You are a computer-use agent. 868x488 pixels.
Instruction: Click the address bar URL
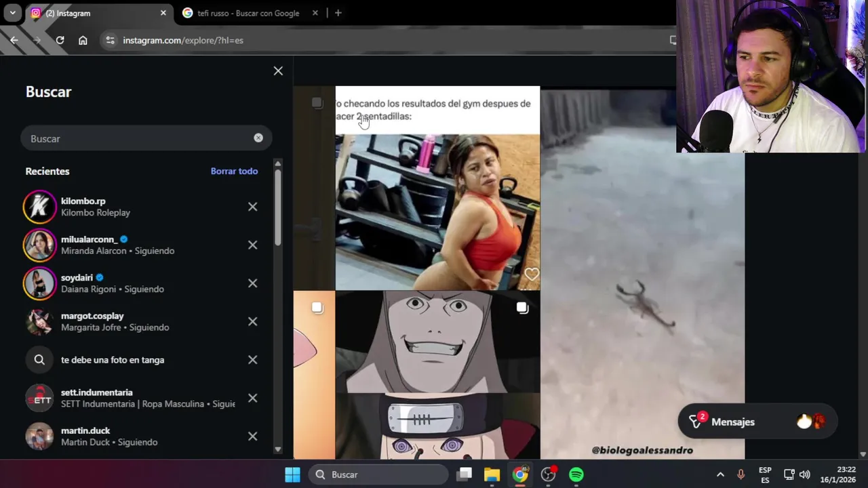point(183,40)
